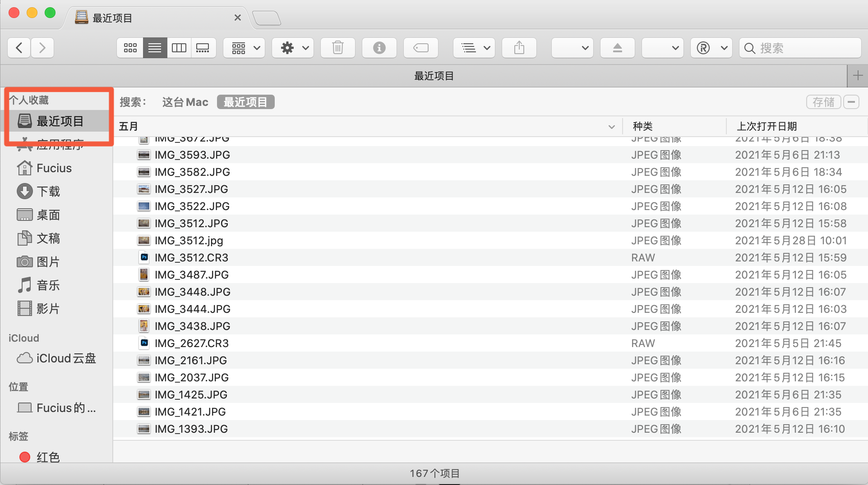
Task: Collapse the 五月 group chevron
Action: [x=612, y=127]
